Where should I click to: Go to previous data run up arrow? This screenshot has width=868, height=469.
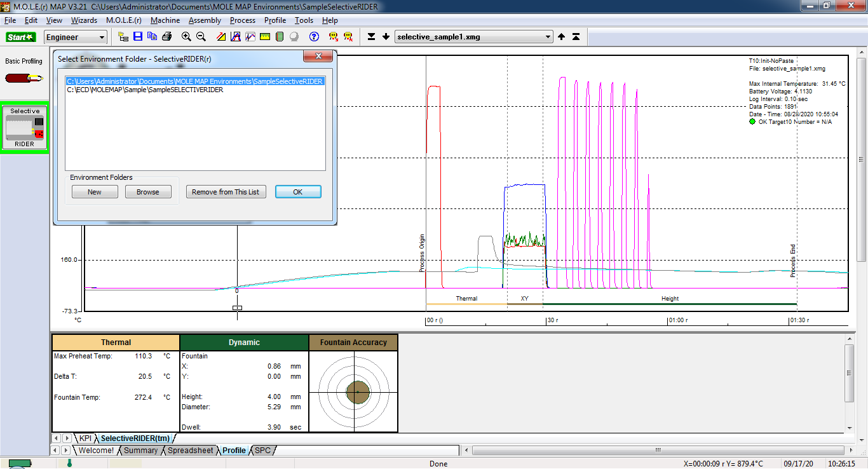[562, 37]
